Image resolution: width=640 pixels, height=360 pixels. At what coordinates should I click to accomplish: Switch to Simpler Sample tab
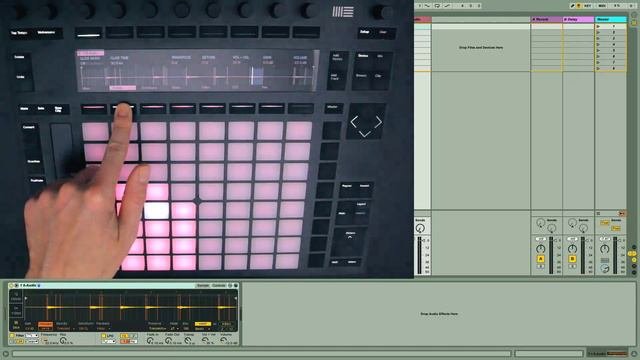tap(203, 285)
